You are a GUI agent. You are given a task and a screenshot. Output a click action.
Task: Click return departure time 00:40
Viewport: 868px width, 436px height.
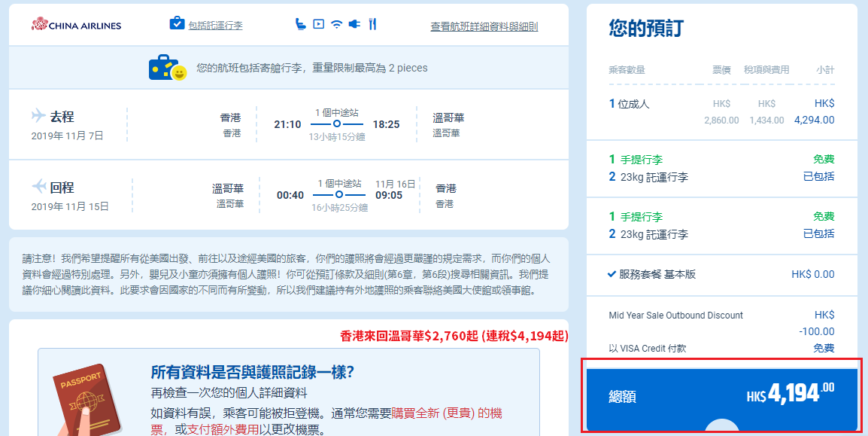pyautogui.click(x=290, y=195)
